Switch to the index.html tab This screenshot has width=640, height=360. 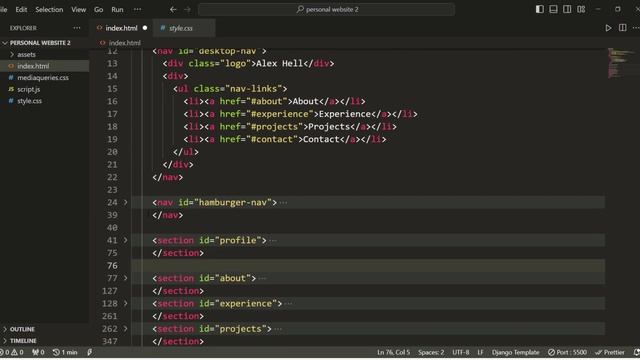click(122, 28)
